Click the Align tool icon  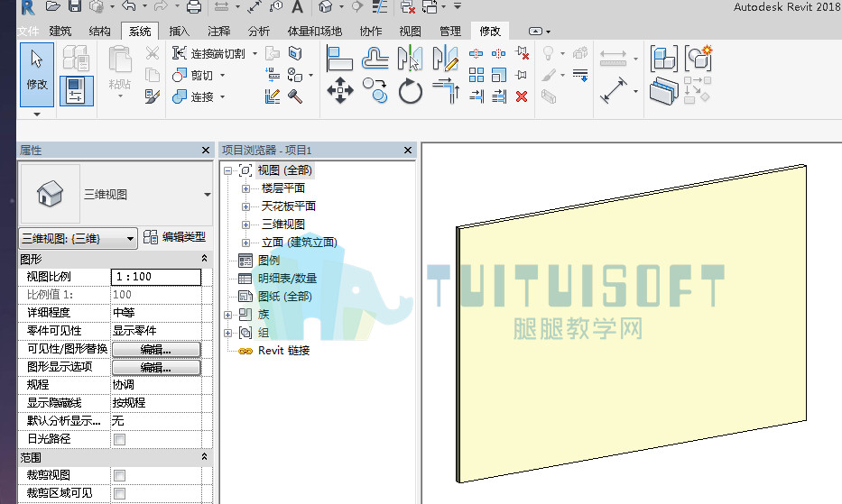pos(339,58)
